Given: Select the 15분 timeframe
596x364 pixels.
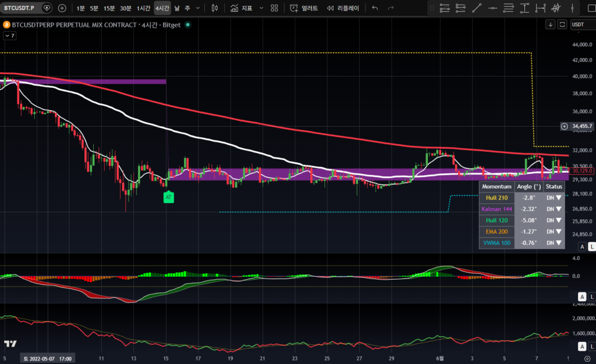Looking at the screenshot, I should (x=109, y=8).
